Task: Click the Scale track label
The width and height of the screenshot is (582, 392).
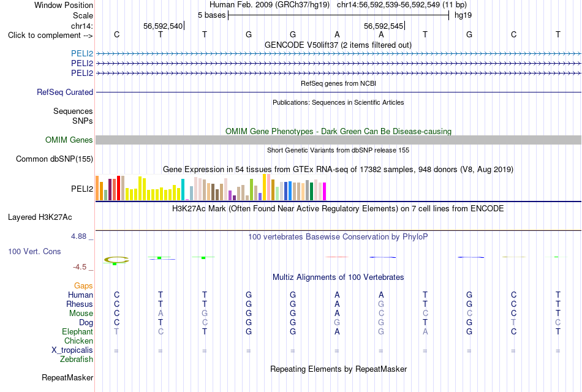Action: [x=83, y=15]
